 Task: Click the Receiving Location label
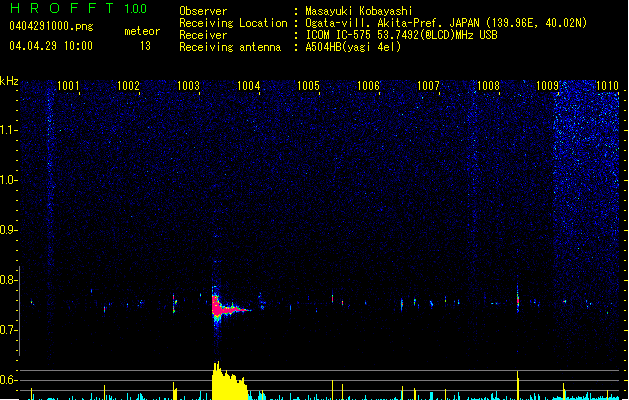pyautogui.click(x=233, y=23)
